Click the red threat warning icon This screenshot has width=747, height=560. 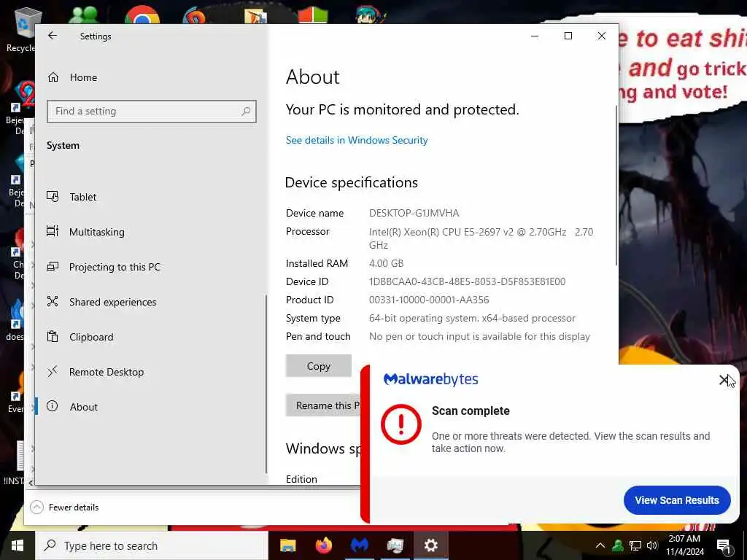tap(401, 424)
